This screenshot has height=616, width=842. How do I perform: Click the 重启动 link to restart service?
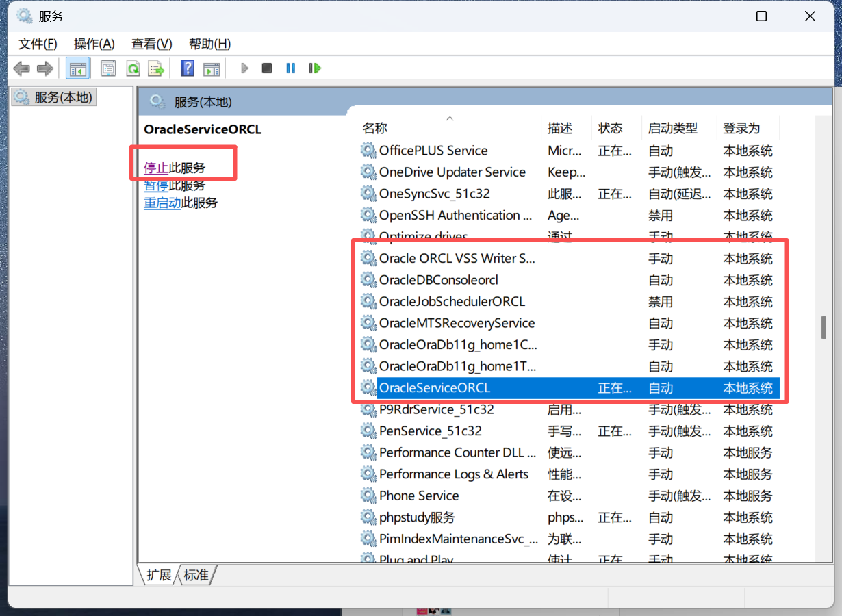162,203
